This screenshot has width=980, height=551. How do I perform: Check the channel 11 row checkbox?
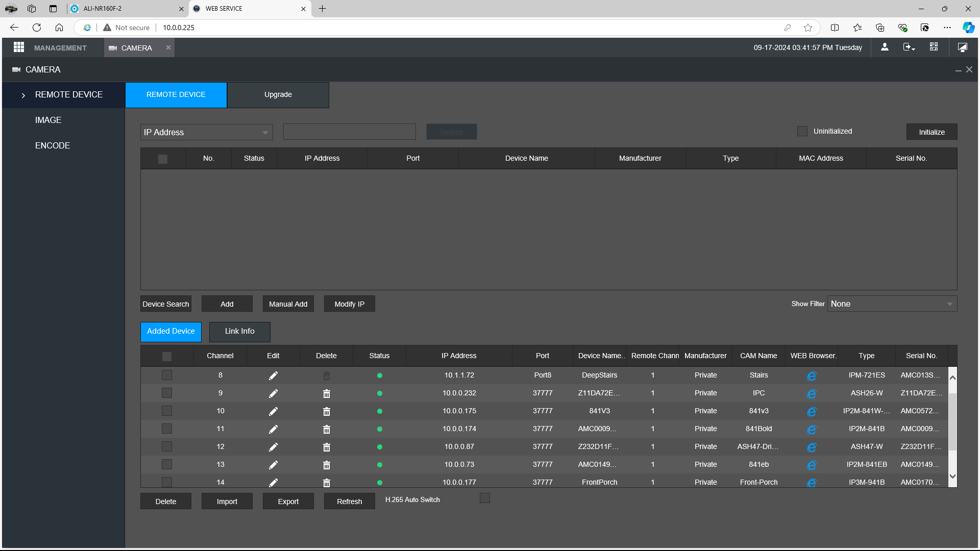click(x=167, y=429)
